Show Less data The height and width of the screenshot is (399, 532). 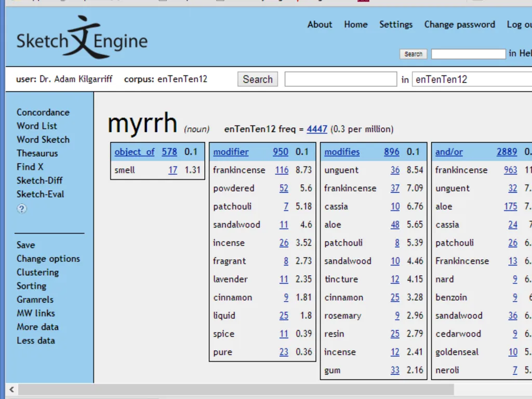tap(36, 340)
